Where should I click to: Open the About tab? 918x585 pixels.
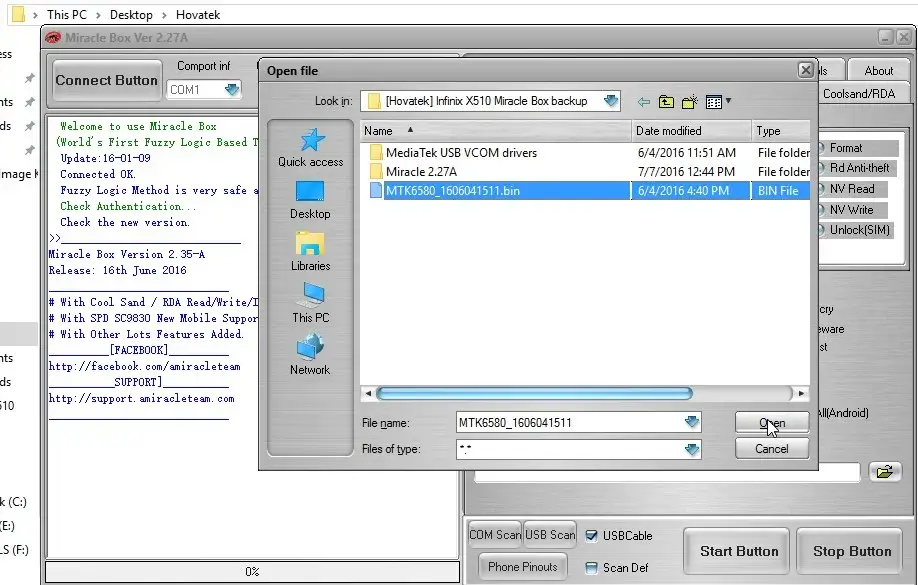(878, 71)
